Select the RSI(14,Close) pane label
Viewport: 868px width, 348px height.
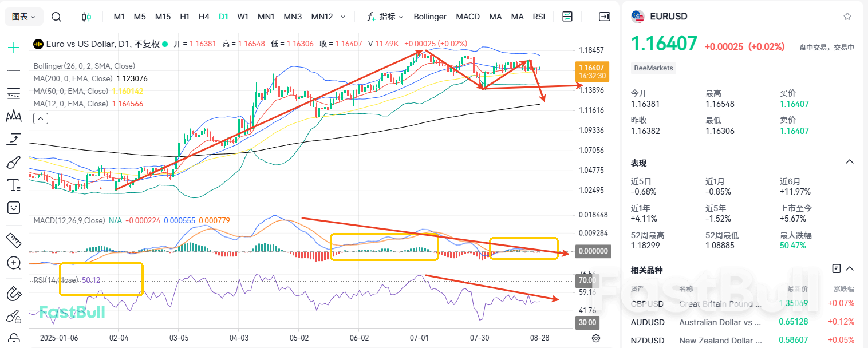(56, 280)
